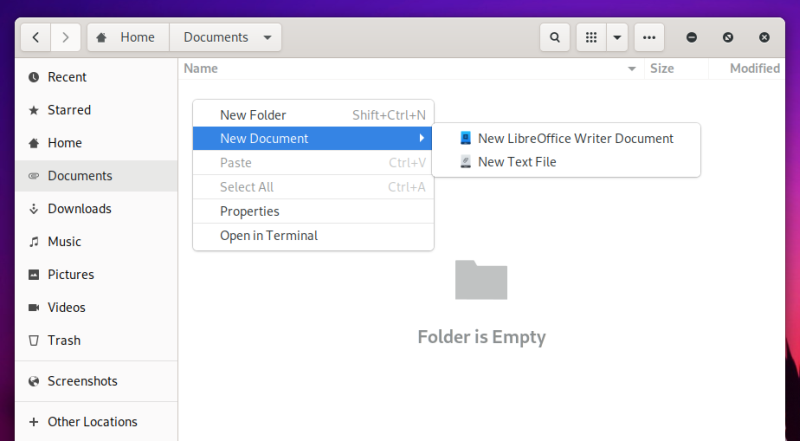Viewport: 800px width, 441px height.
Task: Click the LibreOffice Writer document icon
Action: click(465, 138)
